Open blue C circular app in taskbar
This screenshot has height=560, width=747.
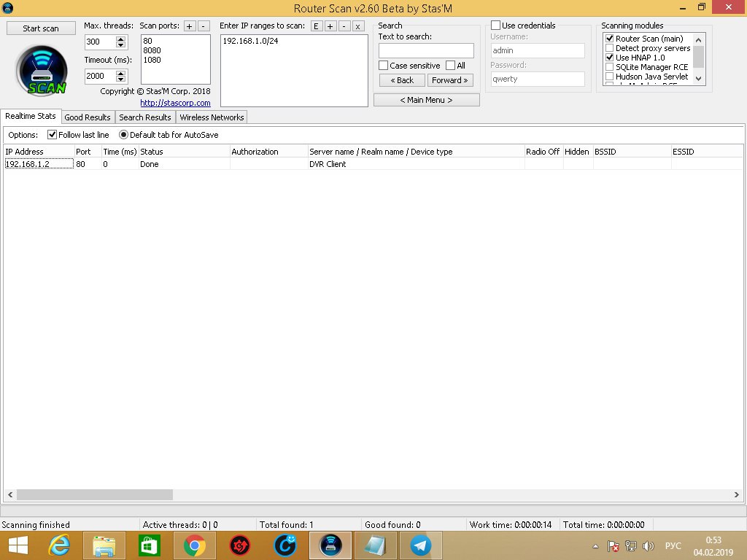(285, 545)
